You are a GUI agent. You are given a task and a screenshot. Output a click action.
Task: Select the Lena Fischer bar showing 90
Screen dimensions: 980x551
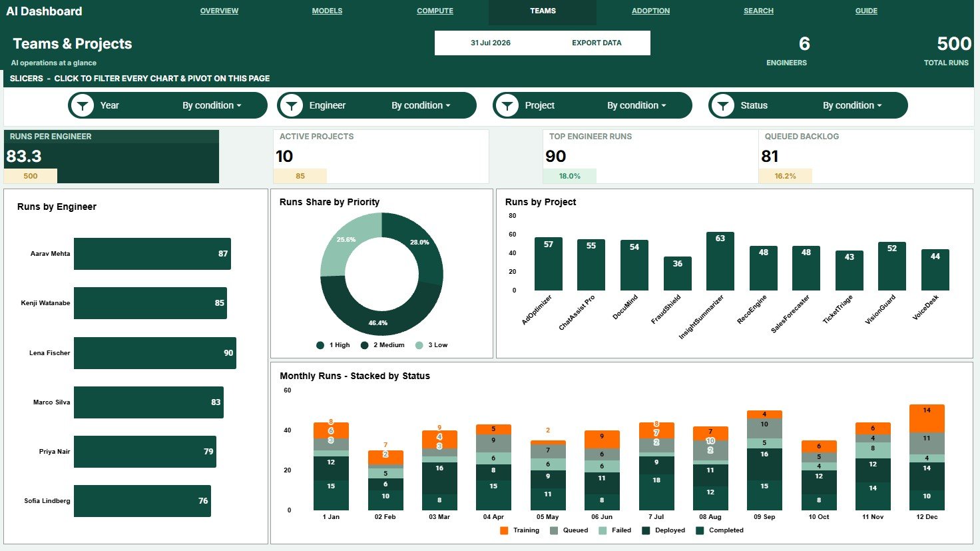click(154, 353)
